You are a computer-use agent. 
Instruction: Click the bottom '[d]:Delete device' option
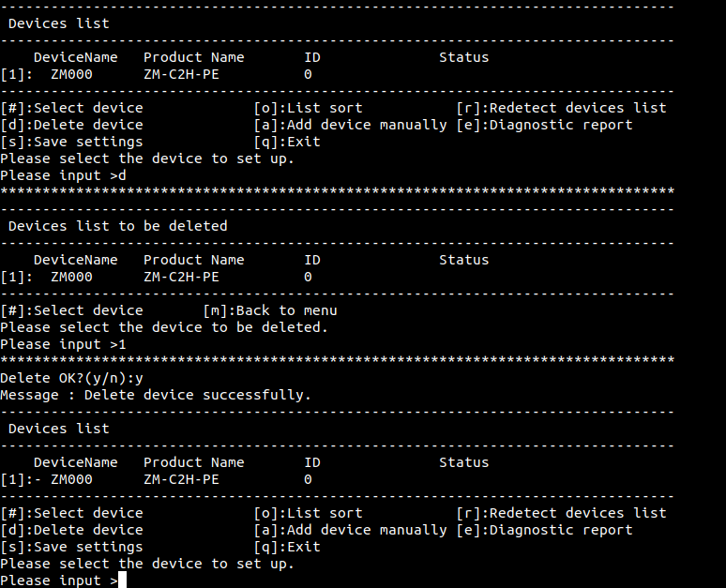[x=72, y=530]
